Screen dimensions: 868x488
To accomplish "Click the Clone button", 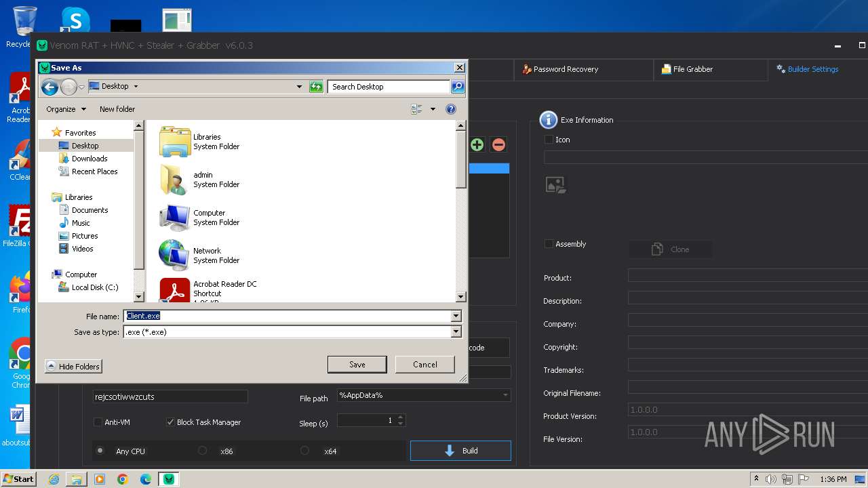I will pyautogui.click(x=671, y=249).
